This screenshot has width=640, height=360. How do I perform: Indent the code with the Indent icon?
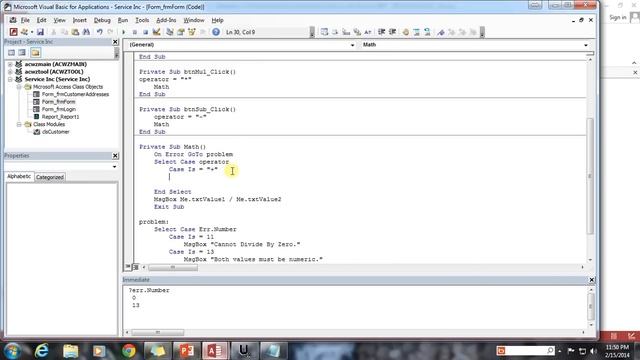coord(382,32)
